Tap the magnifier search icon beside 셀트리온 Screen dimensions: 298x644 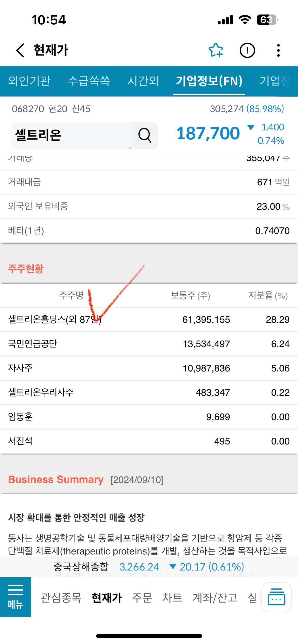click(x=145, y=135)
